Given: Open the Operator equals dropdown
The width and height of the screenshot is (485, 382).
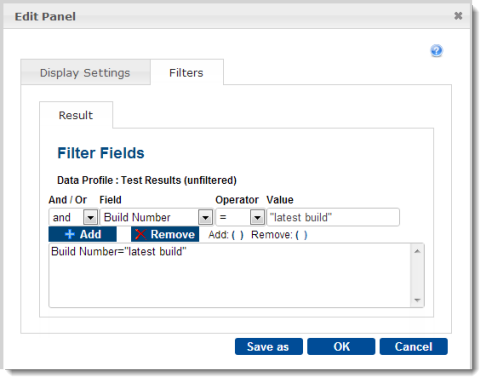Looking at the screenshot, I should click(x=257, y=218).
